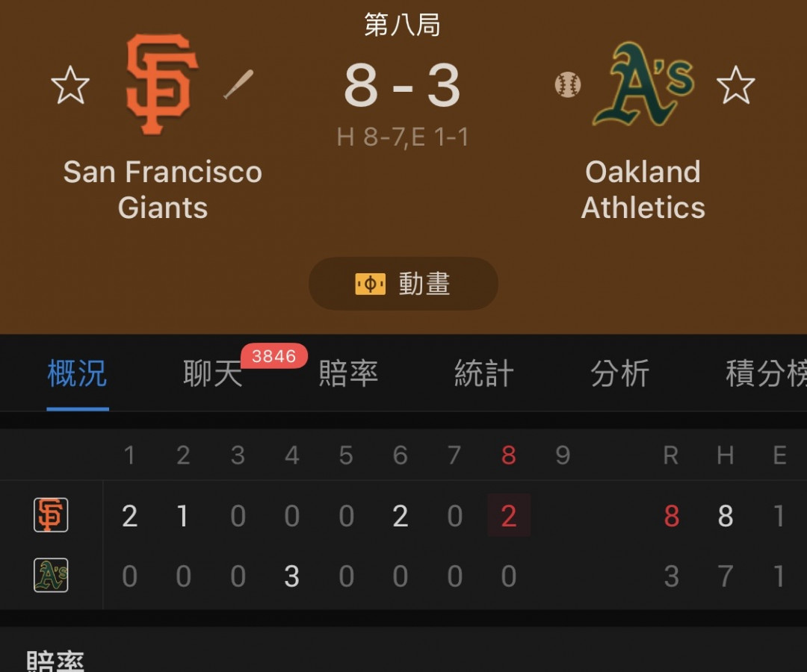Tap the 3846 chat message badge

273,356
